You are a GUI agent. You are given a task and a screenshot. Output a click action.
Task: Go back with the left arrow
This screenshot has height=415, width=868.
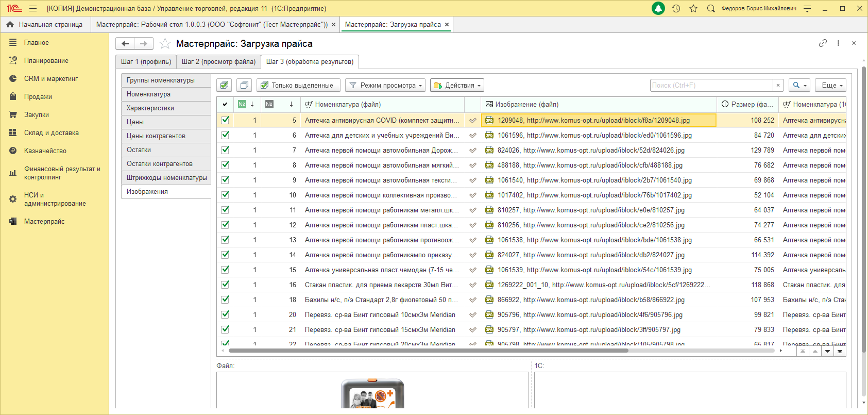coord(125,44)
